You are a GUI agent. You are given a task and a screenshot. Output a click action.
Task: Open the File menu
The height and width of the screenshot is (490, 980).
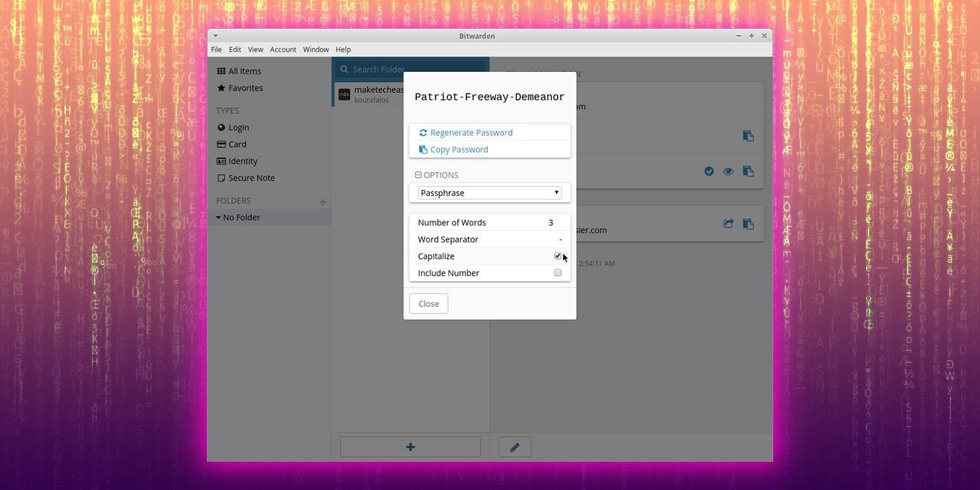click(216, 49)
